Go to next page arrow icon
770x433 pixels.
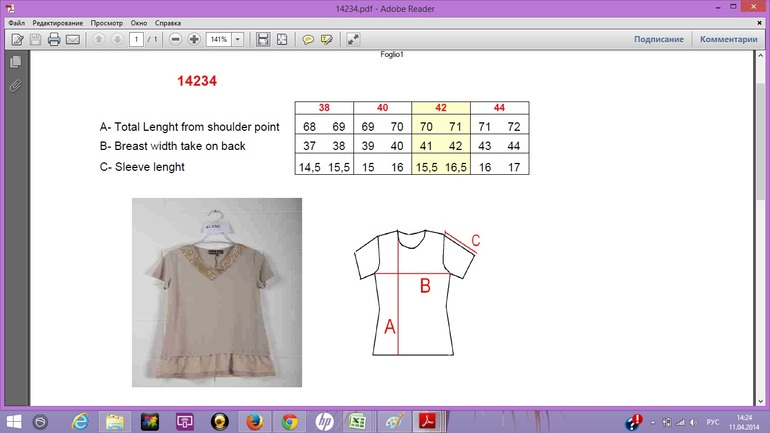[117, 39]
